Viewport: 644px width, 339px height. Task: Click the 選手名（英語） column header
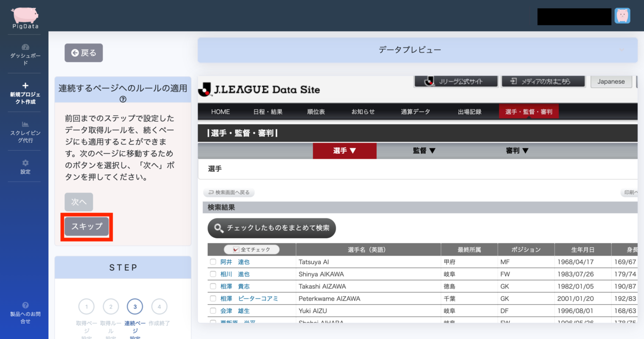[x=368, y=249]
